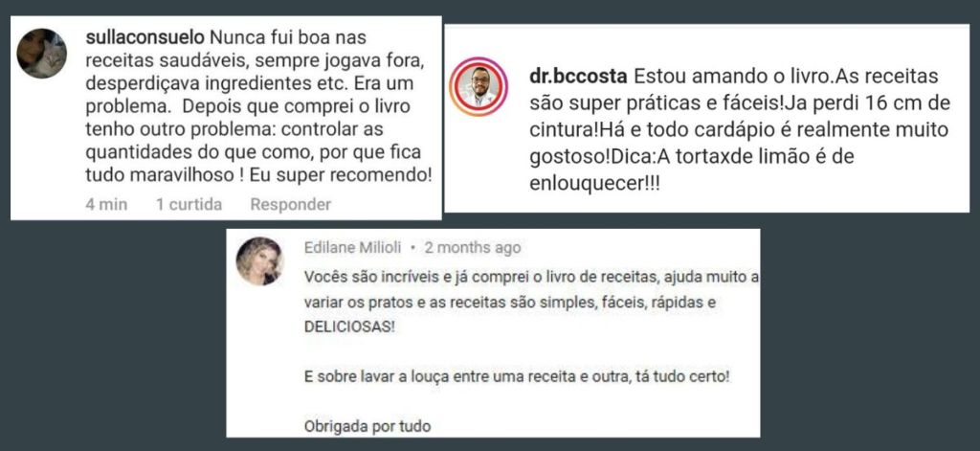Open Edilane Milioli's profile photo

coord(260,260)
